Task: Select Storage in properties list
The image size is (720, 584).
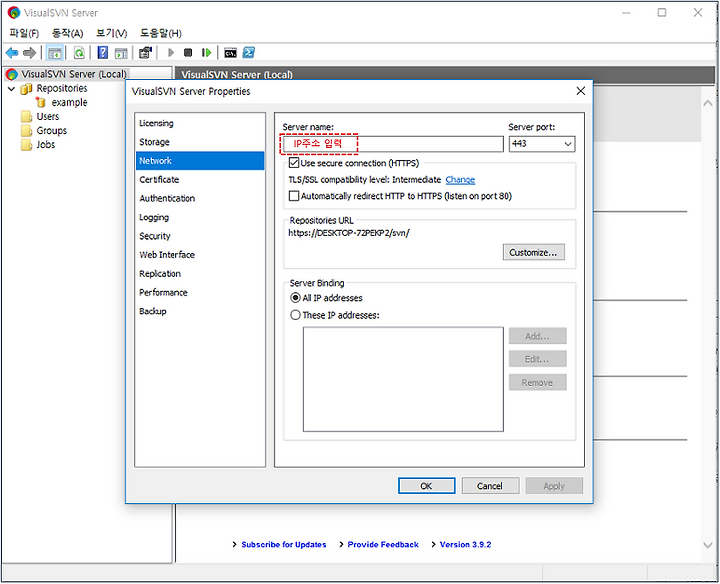Action: [x=200, y=142]
